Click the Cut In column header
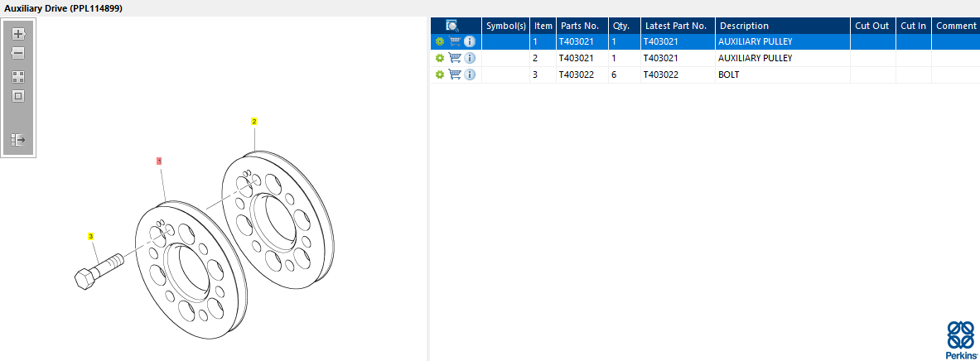The width and height of the screenshot is (980, 361). (x=914, y=26)
